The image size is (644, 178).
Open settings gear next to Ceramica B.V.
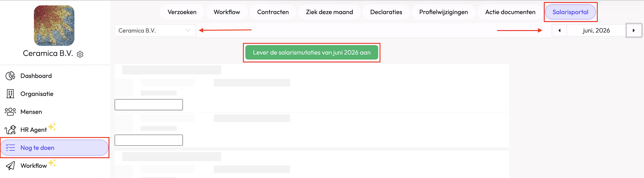(80, 54)
